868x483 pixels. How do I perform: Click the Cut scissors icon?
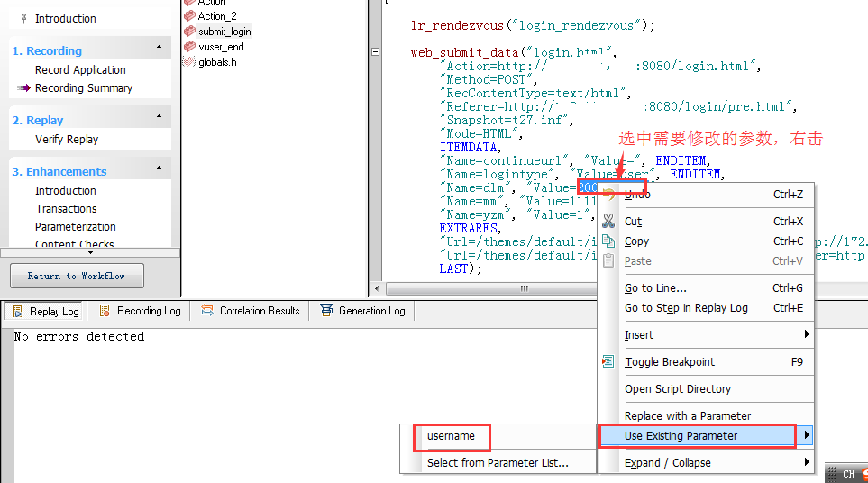[608, 222]
